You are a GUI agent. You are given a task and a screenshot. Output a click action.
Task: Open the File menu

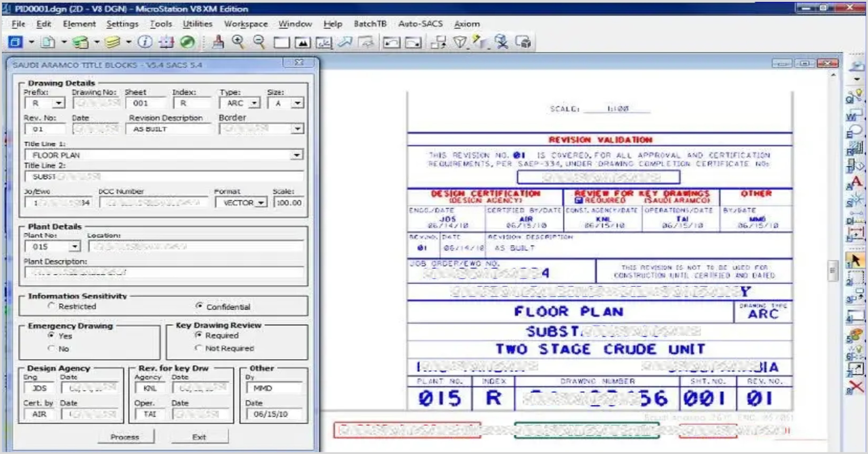click(x=18, y=24)
